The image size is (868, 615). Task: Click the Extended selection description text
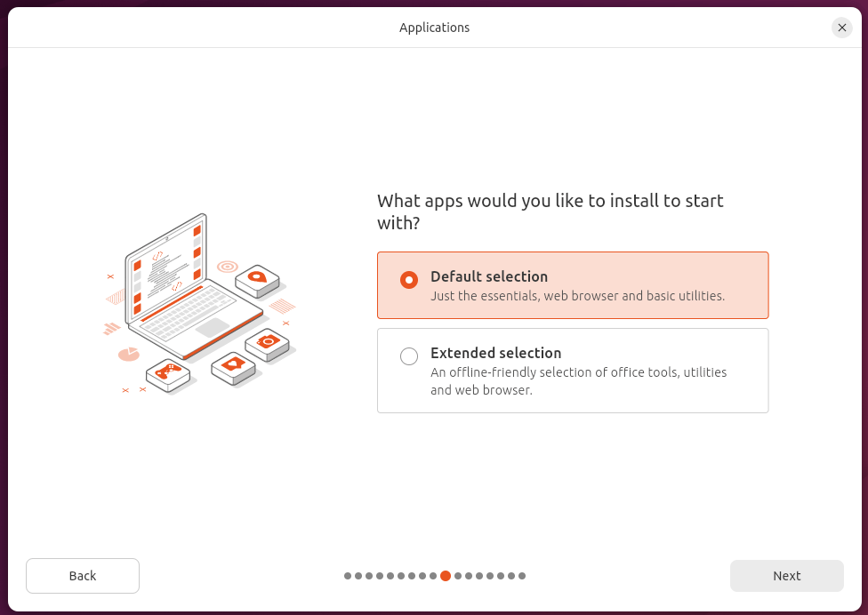click(x=578, y=381)
